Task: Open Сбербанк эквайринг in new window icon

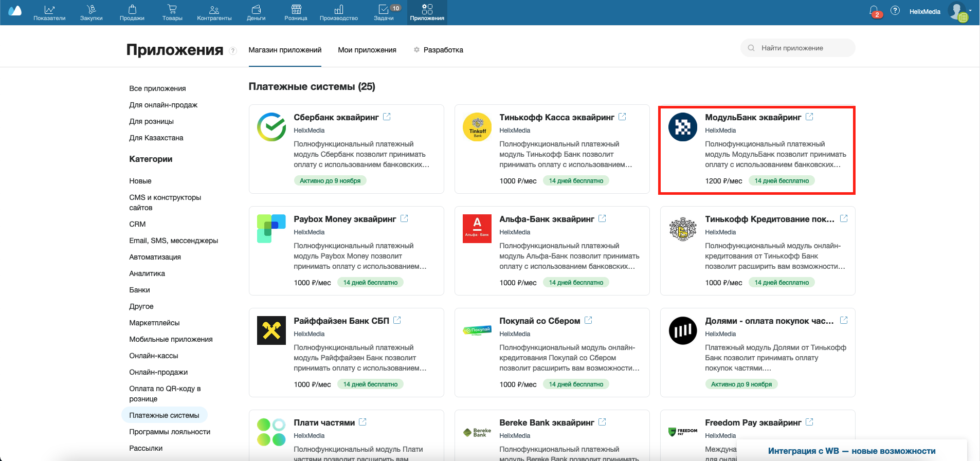Action: tap(387, 117)
